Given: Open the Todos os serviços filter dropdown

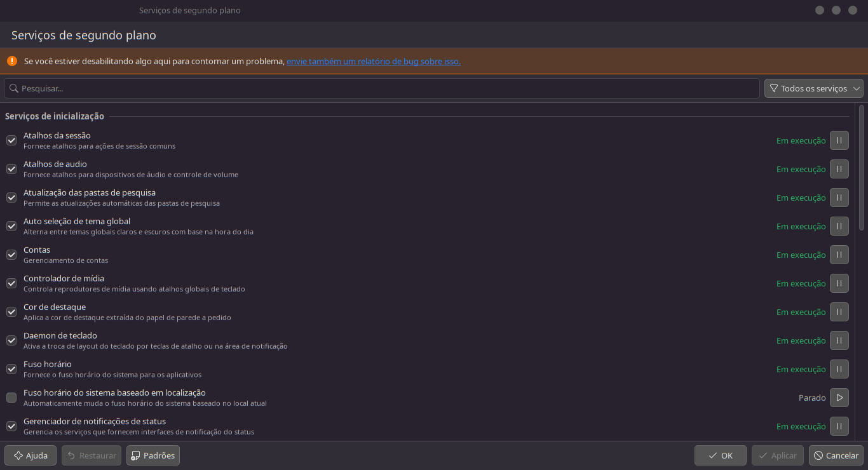Looking at the screenshot, I should coord(813,88).
